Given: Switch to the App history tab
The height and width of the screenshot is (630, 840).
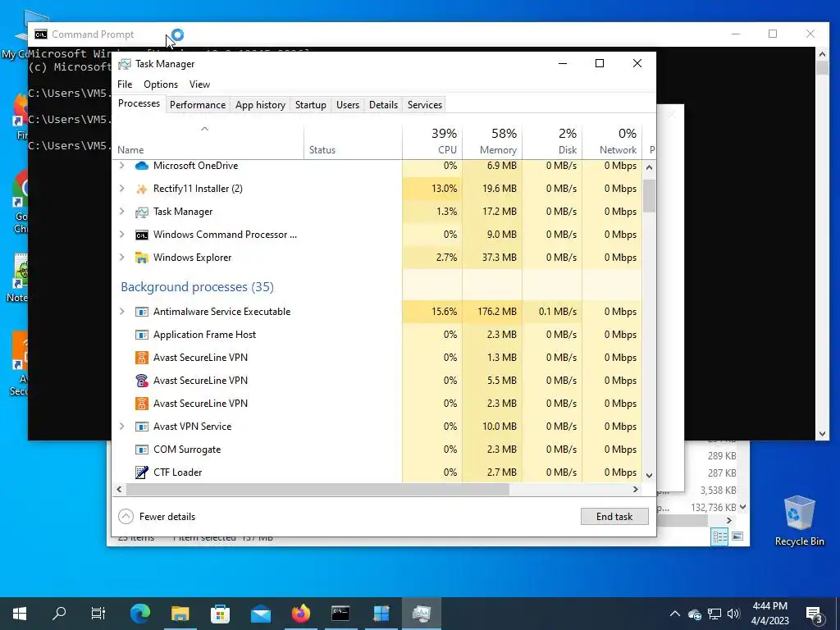Looking at the screenshot, I should click(x=260, y=105).
